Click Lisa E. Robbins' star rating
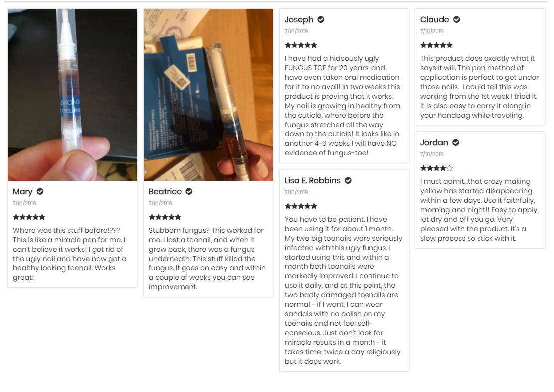This screenshot has width=554, height=392. coord(301,206)
